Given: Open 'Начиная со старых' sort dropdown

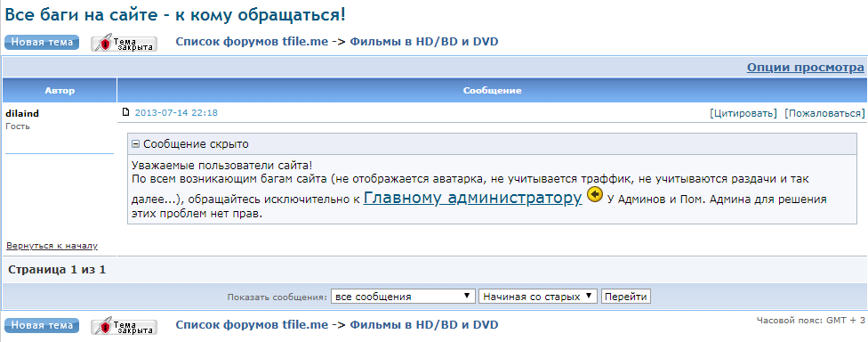Looking at the screenshot, I should pos(538,297).
